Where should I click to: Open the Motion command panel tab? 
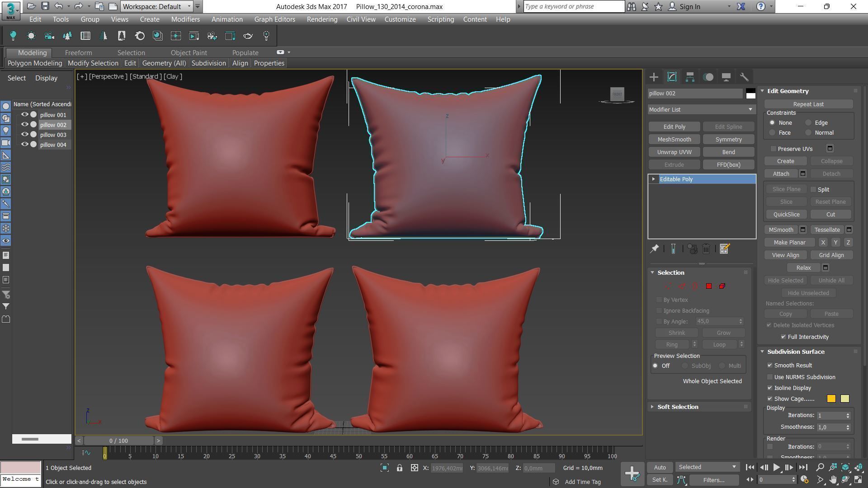[708, 77]
